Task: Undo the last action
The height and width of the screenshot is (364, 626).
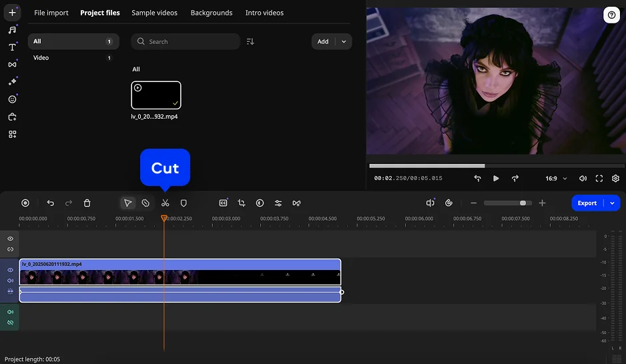Action: pyautogui.click(x=50, y=203)
